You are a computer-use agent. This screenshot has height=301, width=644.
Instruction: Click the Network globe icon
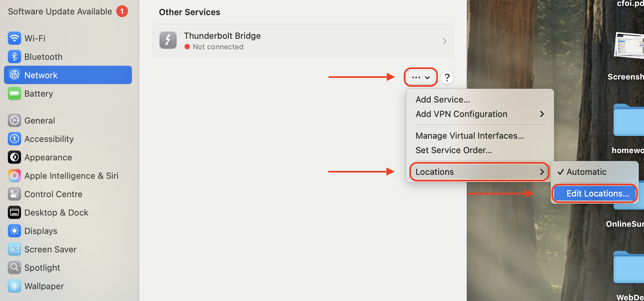tap(14, 75)
